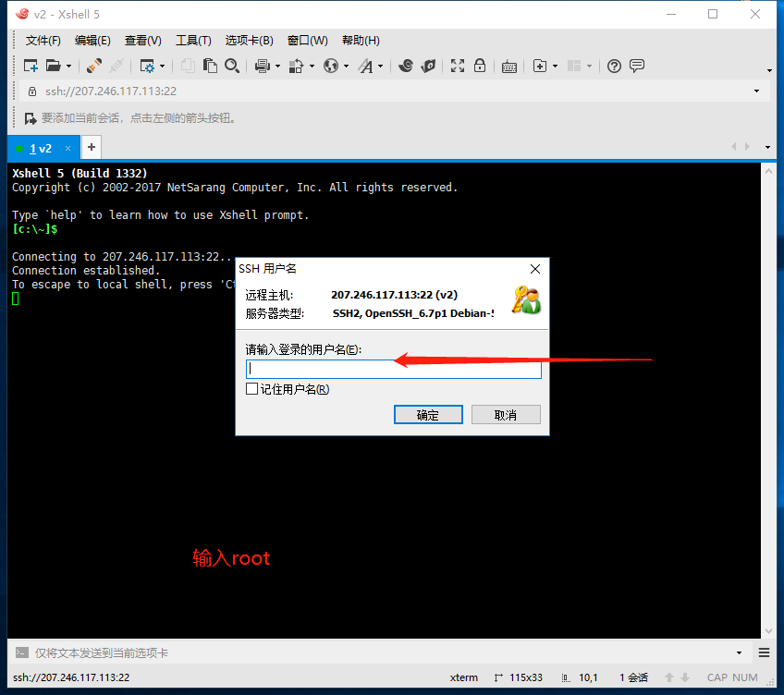The image size is (784, 695).
Task: Expand the address bar history dropdown
Action: click(756, 91)
